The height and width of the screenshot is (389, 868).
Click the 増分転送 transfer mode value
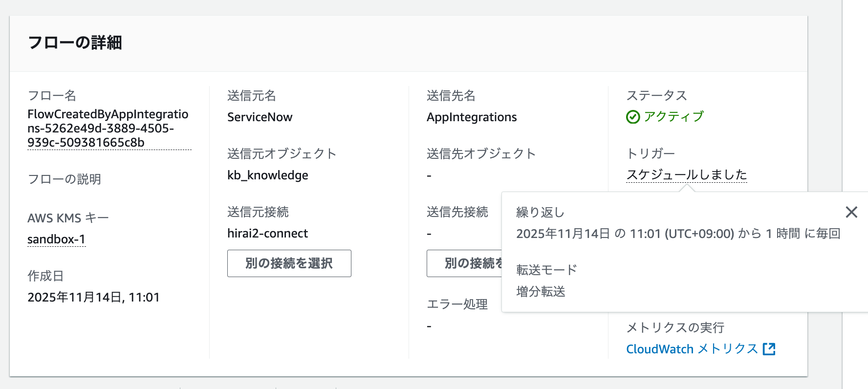[541, 292]
